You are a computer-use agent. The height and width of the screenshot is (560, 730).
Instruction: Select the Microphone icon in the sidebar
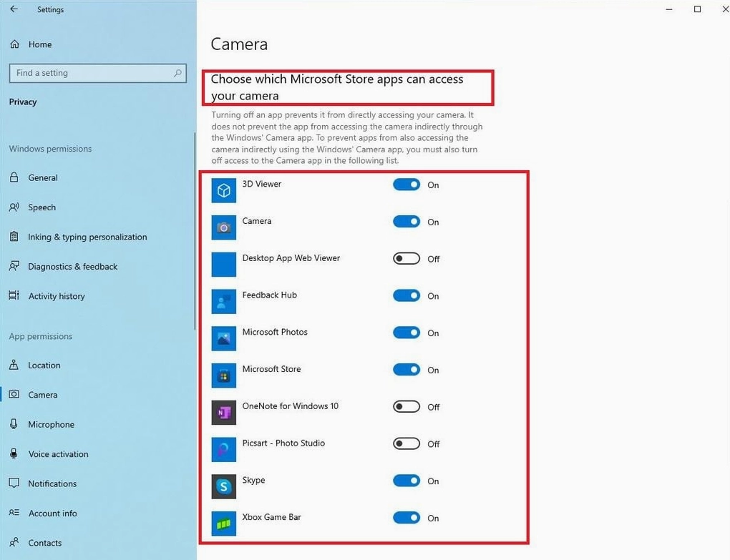(x=14, y=424)
